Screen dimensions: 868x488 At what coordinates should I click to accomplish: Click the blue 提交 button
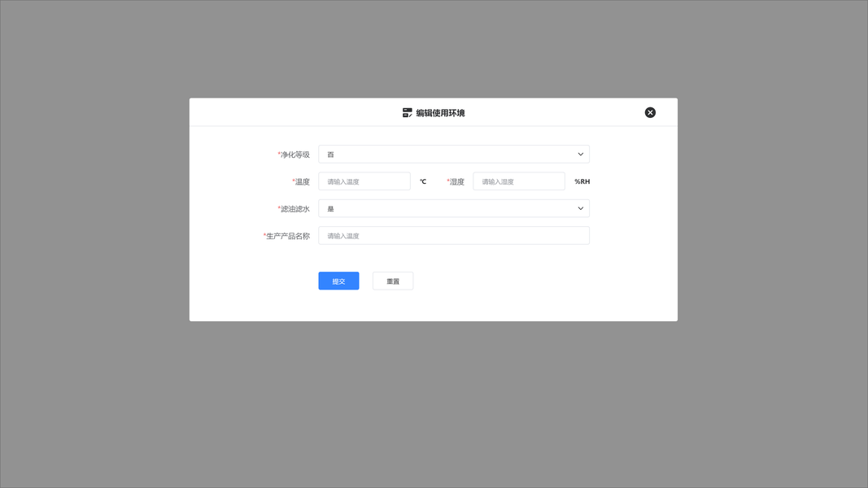pos(338,281)
